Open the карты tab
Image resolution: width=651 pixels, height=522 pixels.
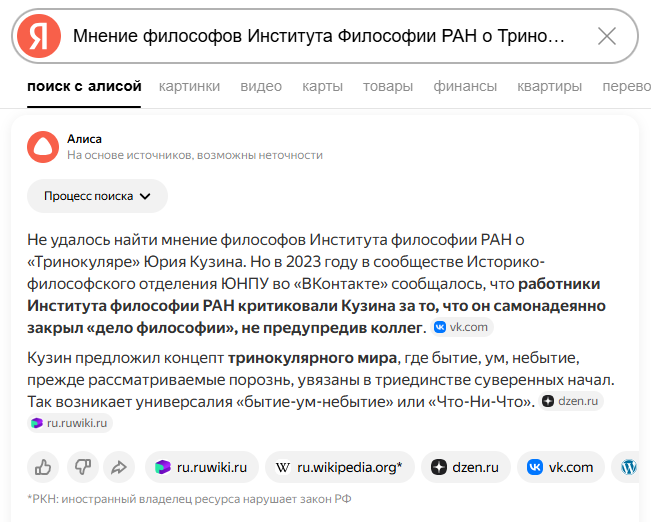click(x=323, y=86)
